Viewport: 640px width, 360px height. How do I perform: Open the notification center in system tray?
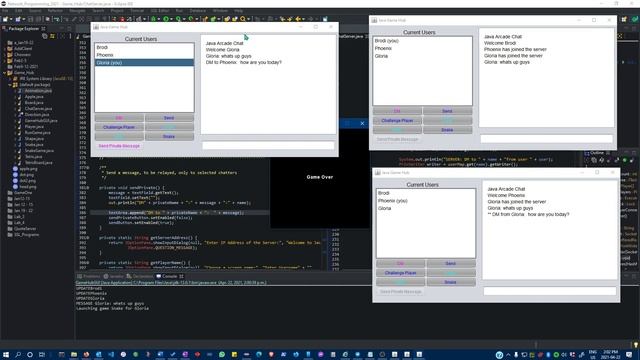point(629,355)
